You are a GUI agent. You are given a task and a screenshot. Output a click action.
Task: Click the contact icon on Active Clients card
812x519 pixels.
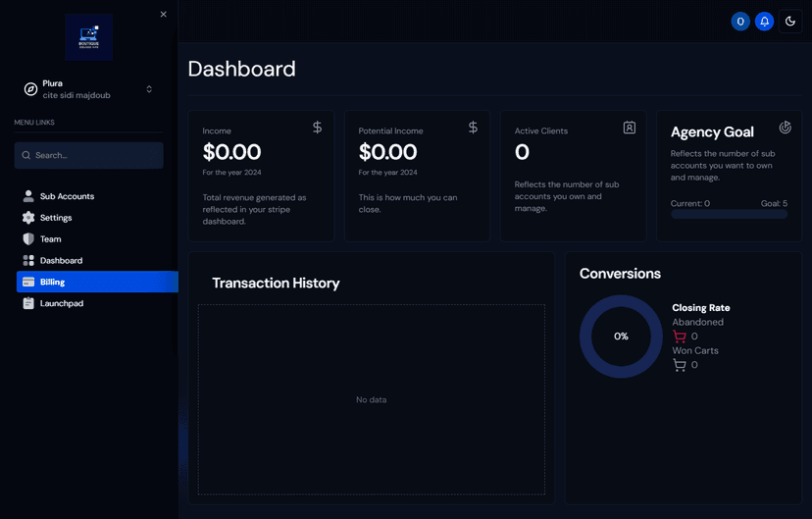(x=630, y=128)
